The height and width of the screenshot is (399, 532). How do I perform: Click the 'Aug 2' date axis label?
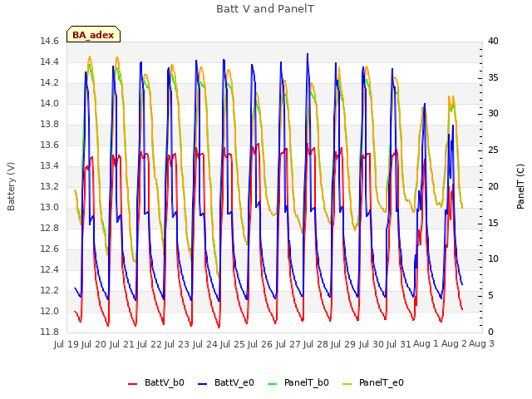click(454, 344)
